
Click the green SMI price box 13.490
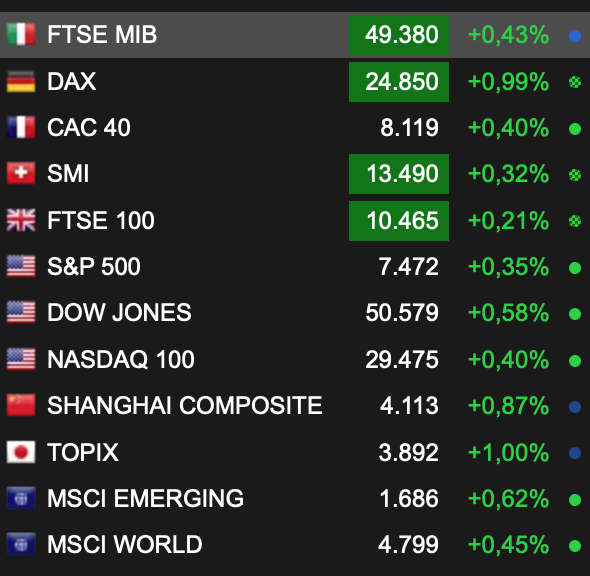click(399, 174)
